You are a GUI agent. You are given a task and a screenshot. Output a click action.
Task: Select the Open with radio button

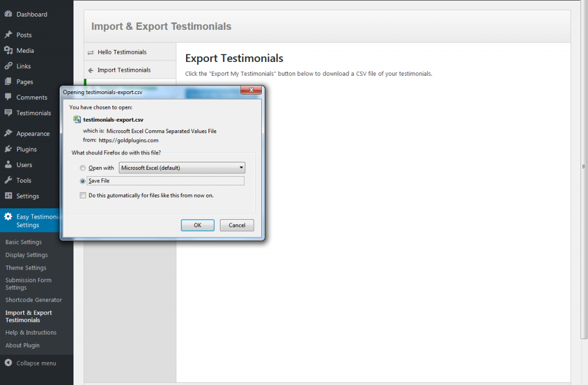point(83,168)
